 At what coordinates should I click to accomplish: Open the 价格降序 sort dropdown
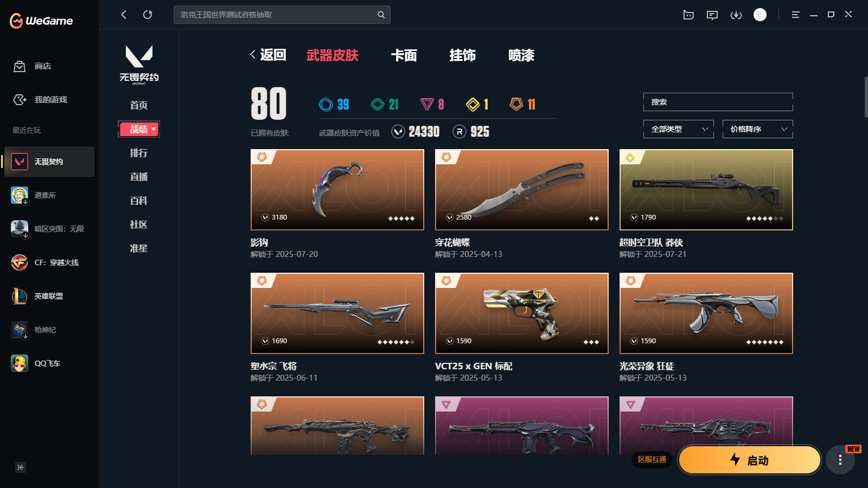758,129
